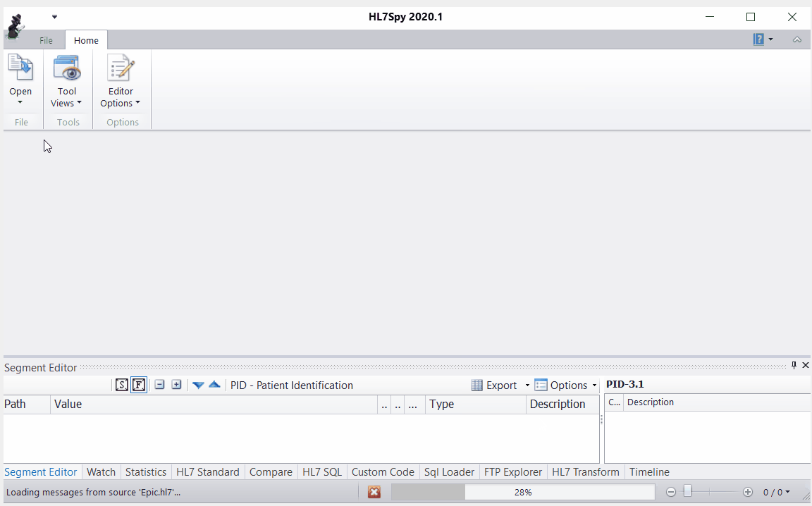Open the Segment Editor Options dropdown arrow
The image size is (812, 506).
click(594, 385)
